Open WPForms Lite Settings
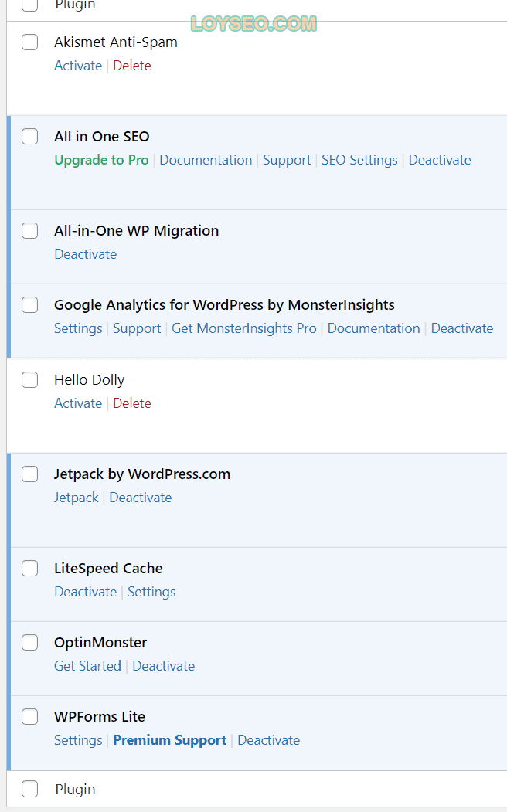This screenshot has width=507, height=812. pyautogui.click(x=78, y=741)
